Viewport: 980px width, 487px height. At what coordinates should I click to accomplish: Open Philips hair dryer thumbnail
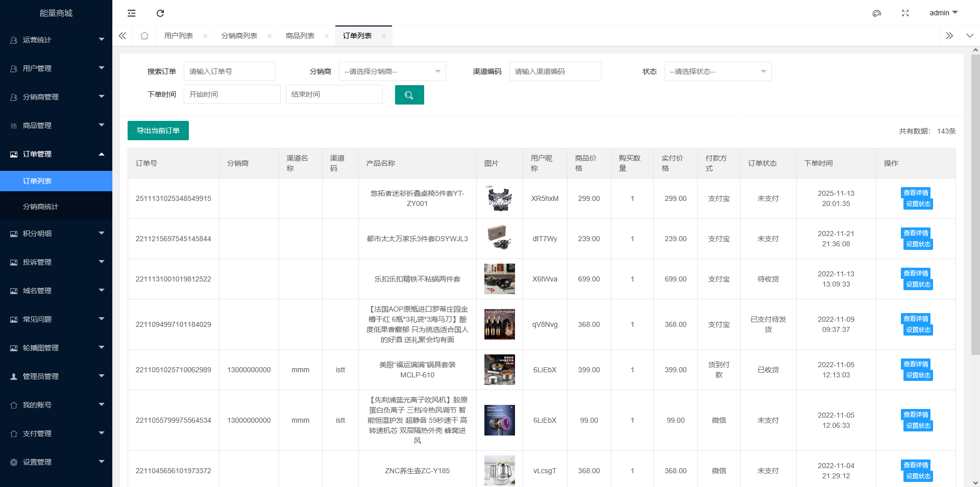(500, 420)
